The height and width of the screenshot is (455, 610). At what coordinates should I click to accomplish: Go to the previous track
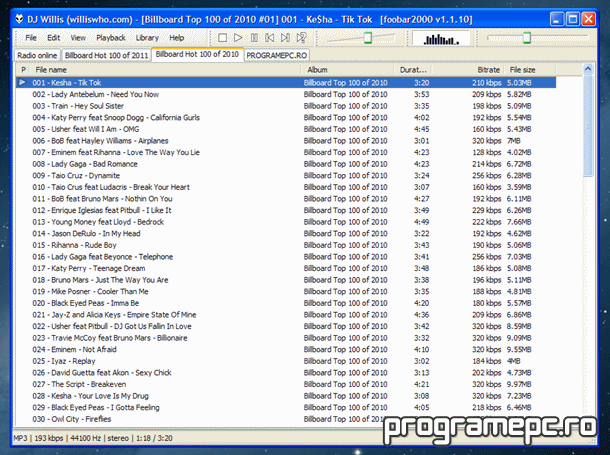(270, 38)
